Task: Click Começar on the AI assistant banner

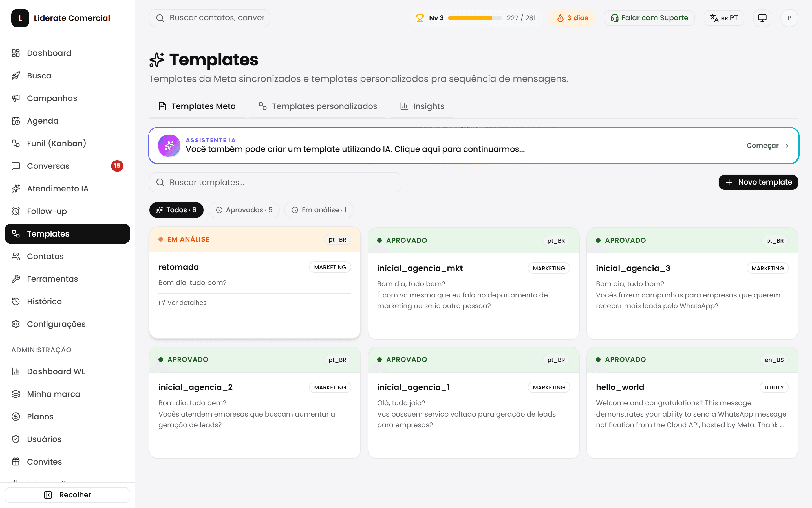Action: [x=767, y=145]
